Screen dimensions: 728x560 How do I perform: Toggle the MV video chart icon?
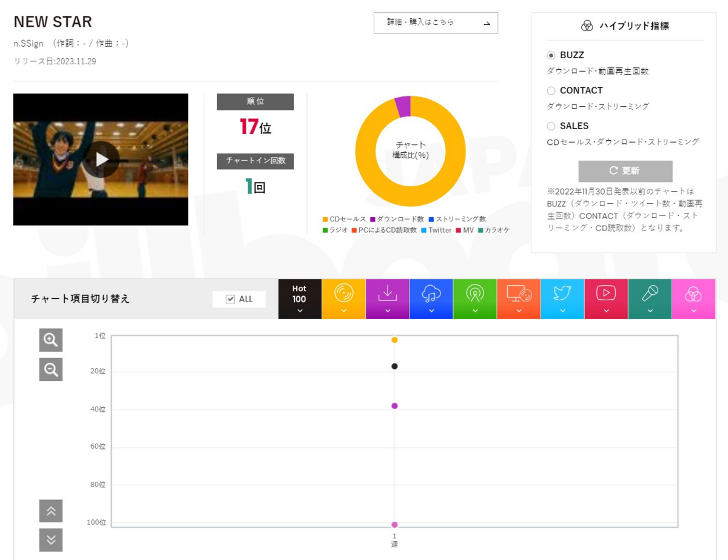606,299
